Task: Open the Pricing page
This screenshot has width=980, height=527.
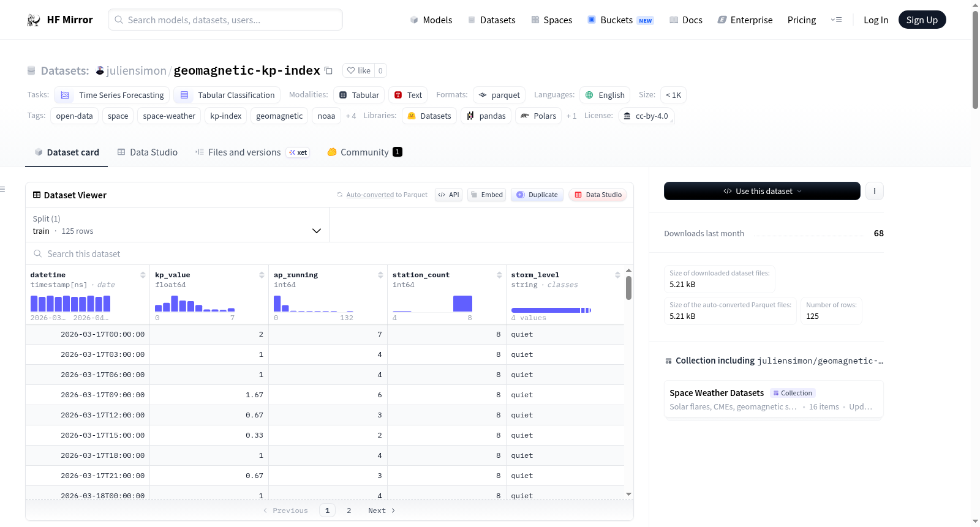Action: 802,20
